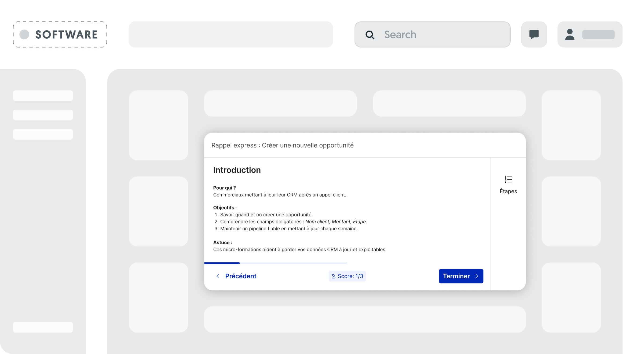Click the user profile avatar icon
The height and width of the screenshot is (354, 644).
click(x=570, y=35)
